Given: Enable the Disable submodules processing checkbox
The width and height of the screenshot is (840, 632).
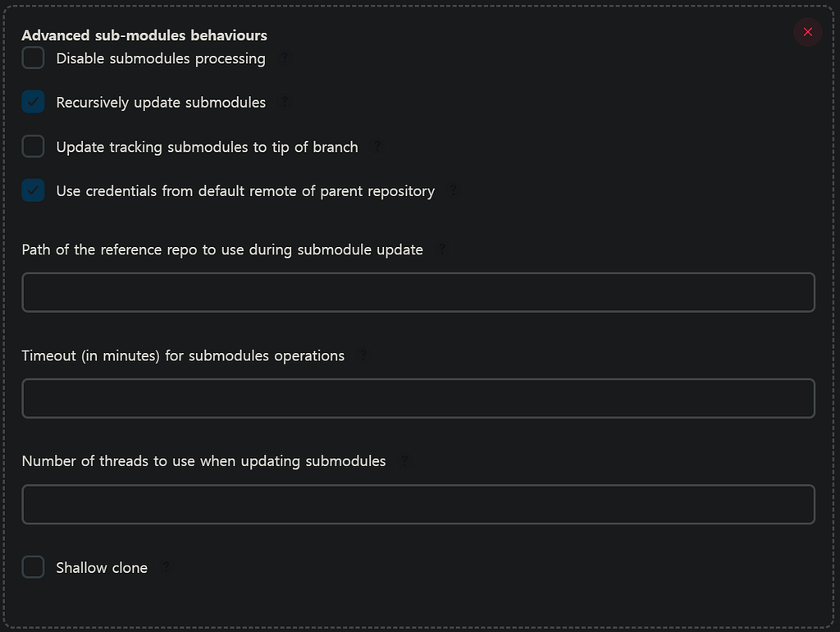Looking at the screenshot, I should tap(33, 58).
